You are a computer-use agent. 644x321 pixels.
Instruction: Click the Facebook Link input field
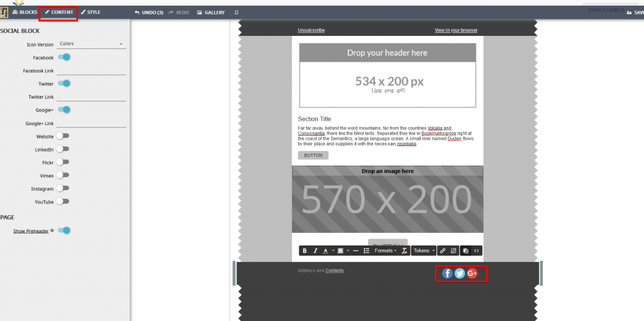tap(91, 70)
